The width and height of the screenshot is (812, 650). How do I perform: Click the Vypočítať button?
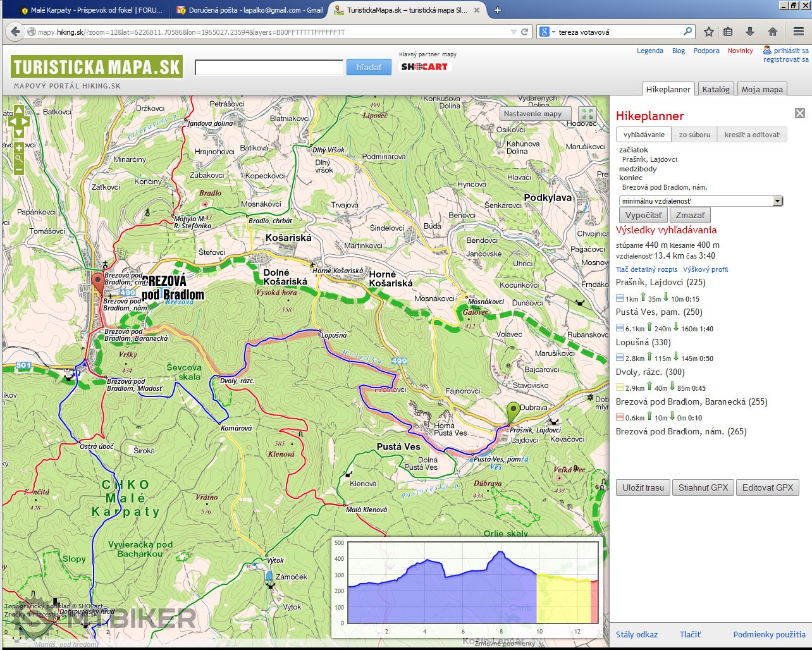coord(643,215)
